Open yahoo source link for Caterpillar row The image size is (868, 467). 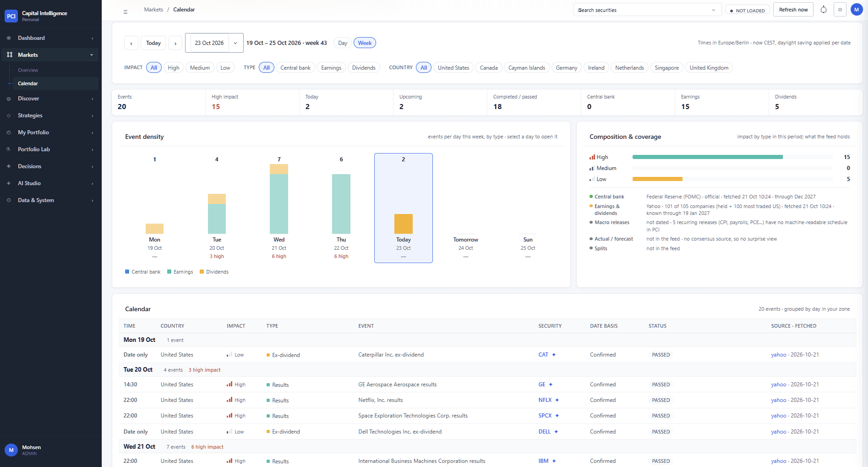coord(779,355)
